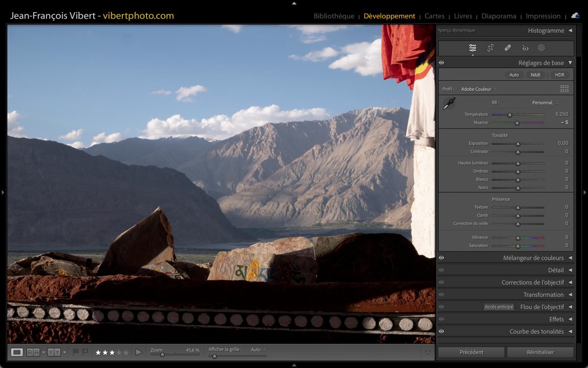Toggle the Mélangeur de couleurs eye icon
Image resolution: width=588 pixels, height=368 pixels.
pyautogui.click(x=441, y=258)
